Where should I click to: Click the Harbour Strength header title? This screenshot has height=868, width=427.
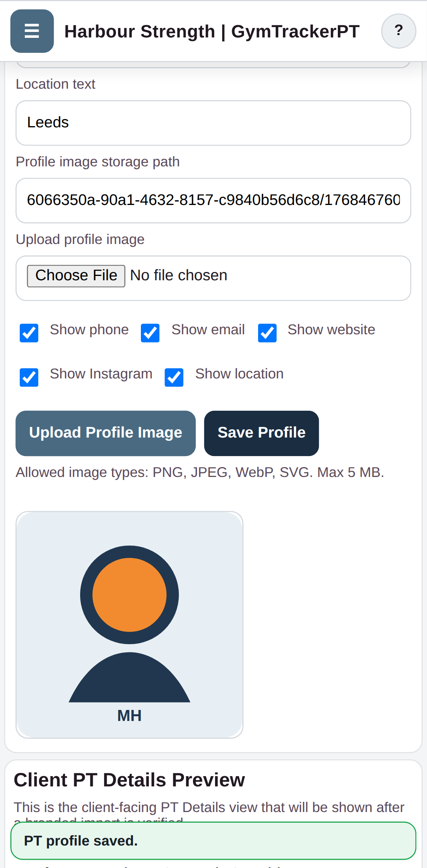point(212,31)
